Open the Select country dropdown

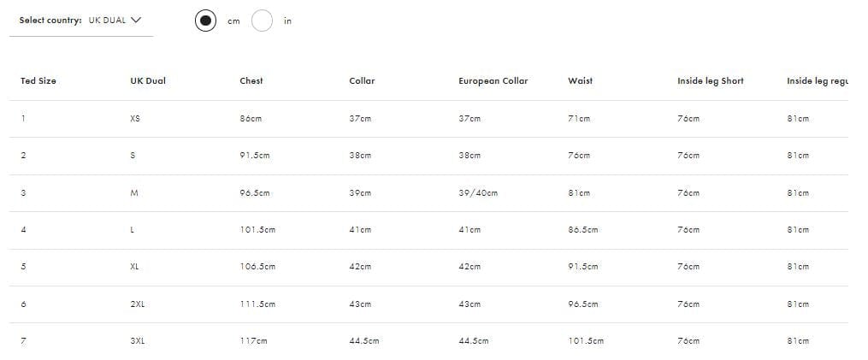tap(80, 21)
